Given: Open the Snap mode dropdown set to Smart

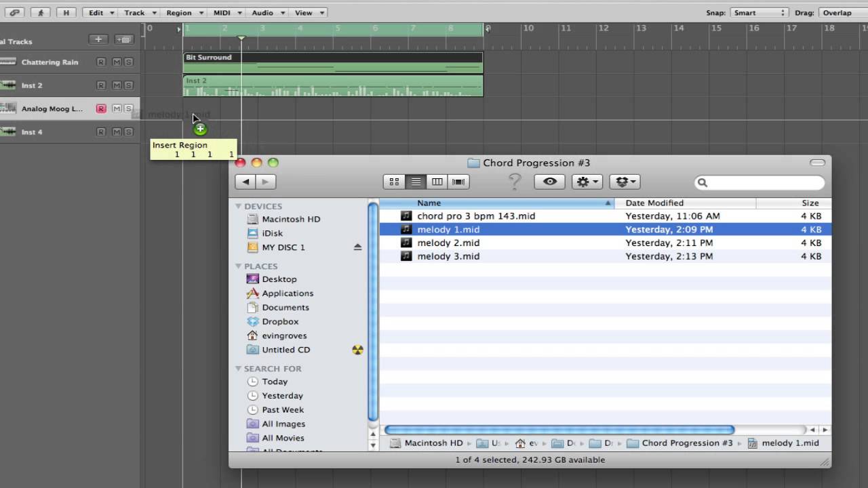Looking at the screenshot, I should tap(758, 12).
